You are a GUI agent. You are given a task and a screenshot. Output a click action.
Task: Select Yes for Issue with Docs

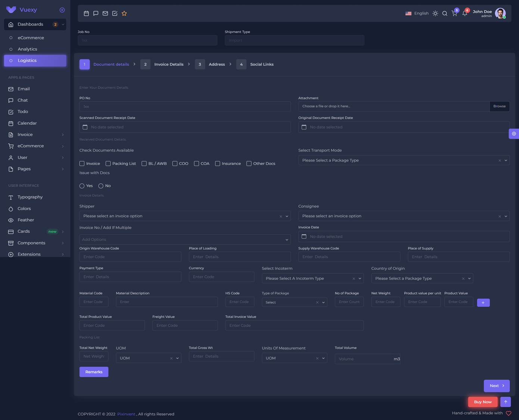pyautogui.click(x=82, y=186)
